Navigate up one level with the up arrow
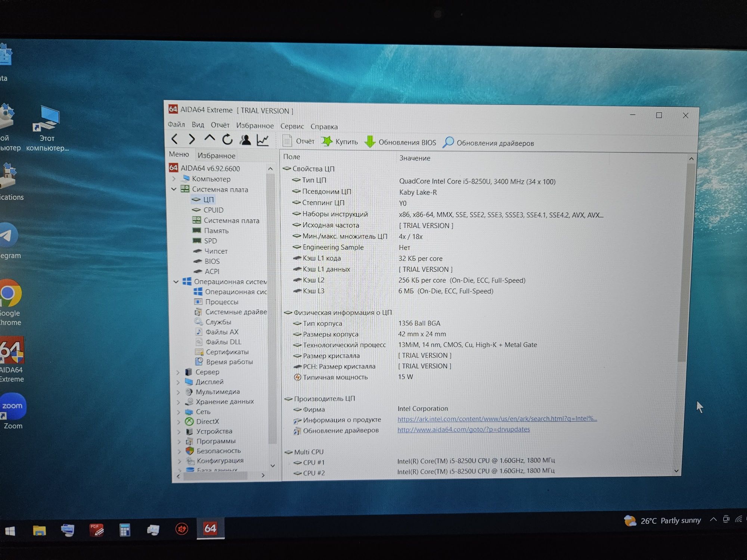The image size is (747, 560). tap(210, 139)
